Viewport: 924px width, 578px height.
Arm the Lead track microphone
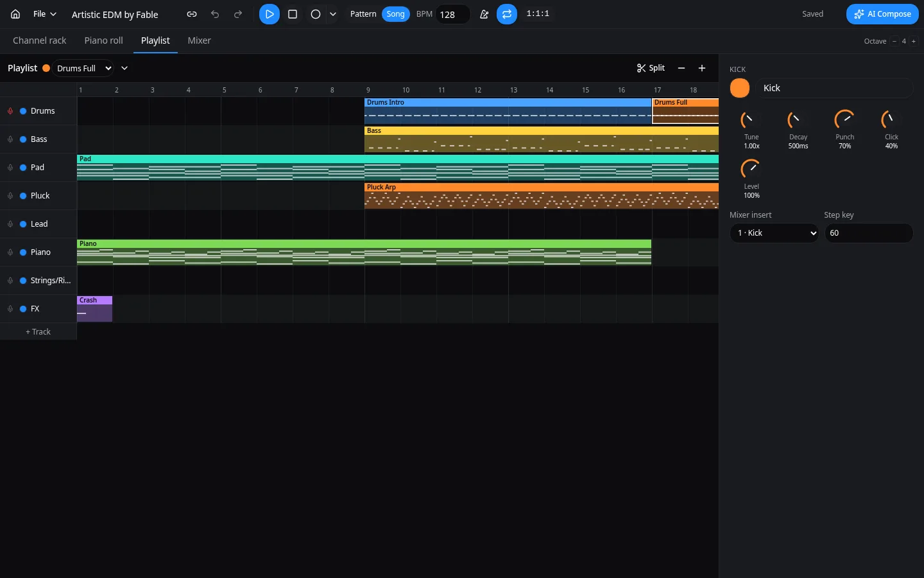click(x=10, y=224)
